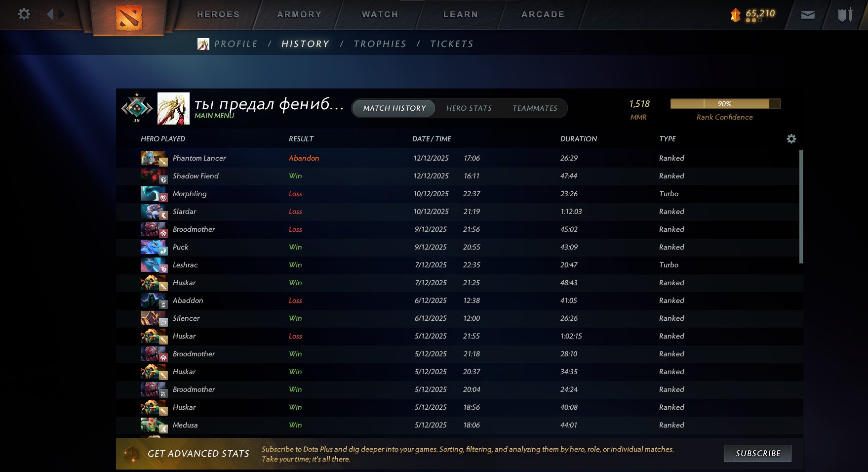Click the forward navigation arrow
Viewport: 868px width, 472px height.
[62, 14]
